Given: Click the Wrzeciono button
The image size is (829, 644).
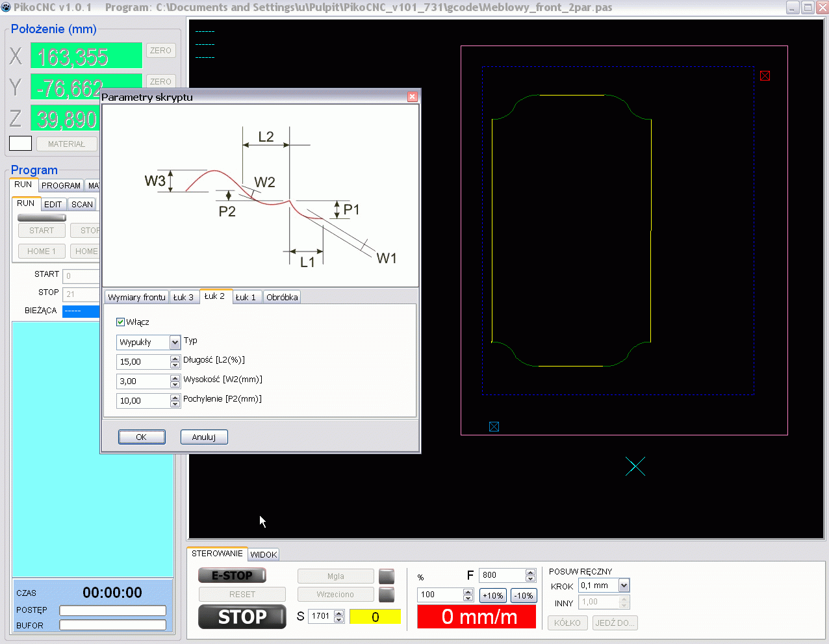Looking at the screenshot, I should pos(336,594).
